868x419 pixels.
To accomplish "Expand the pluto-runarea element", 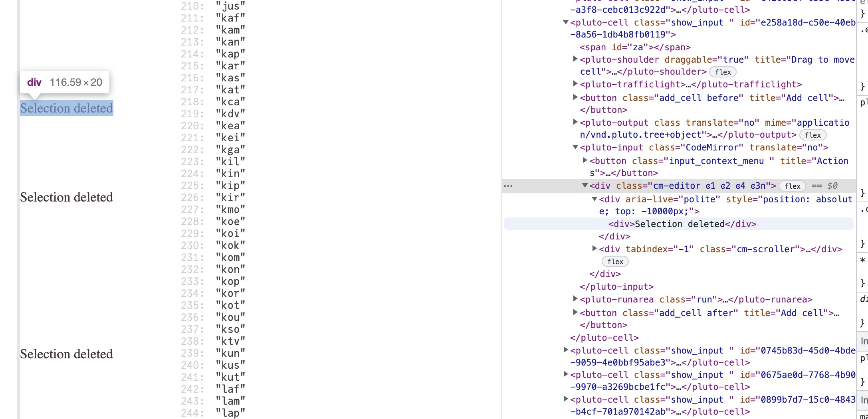I will tap(575, 299).
